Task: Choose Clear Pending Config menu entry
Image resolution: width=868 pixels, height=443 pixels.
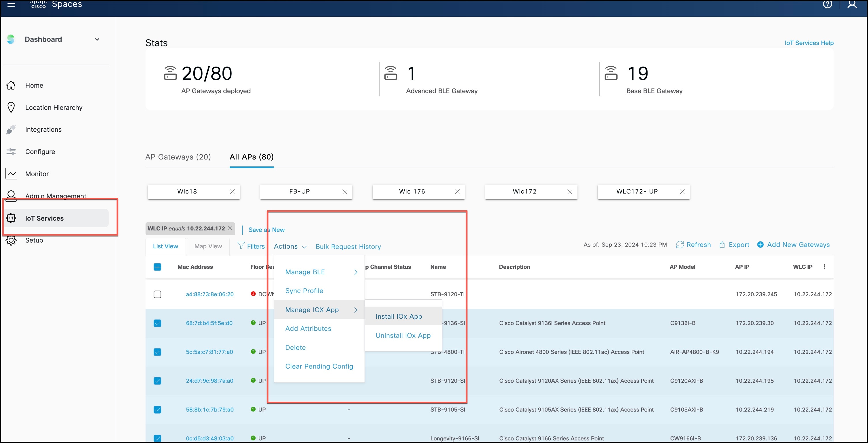Action: (319, 367)
